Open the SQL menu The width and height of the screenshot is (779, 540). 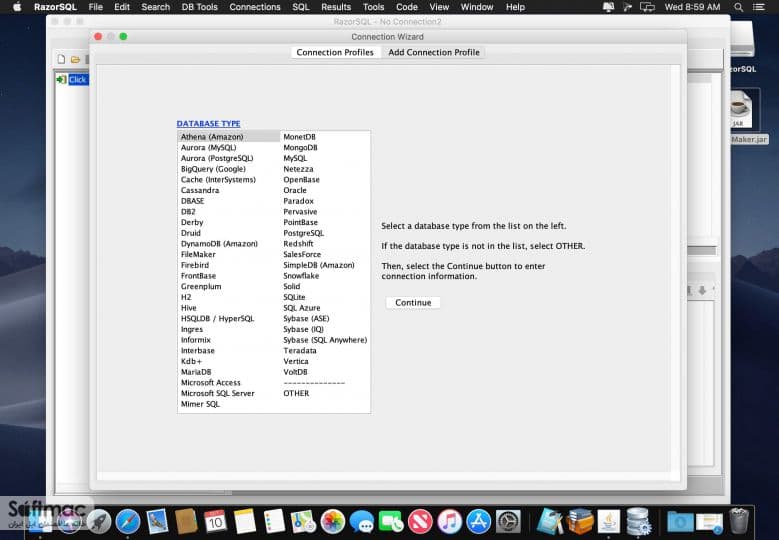(x=301, y=7)
